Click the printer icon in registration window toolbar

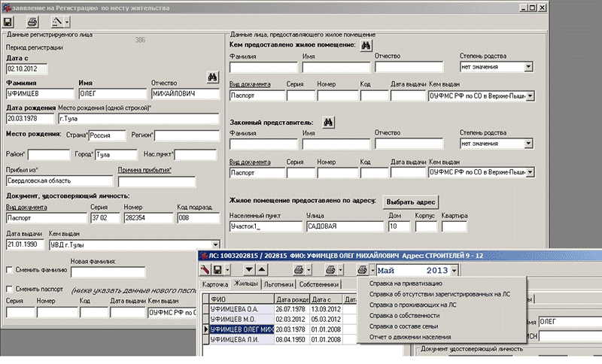32,22
